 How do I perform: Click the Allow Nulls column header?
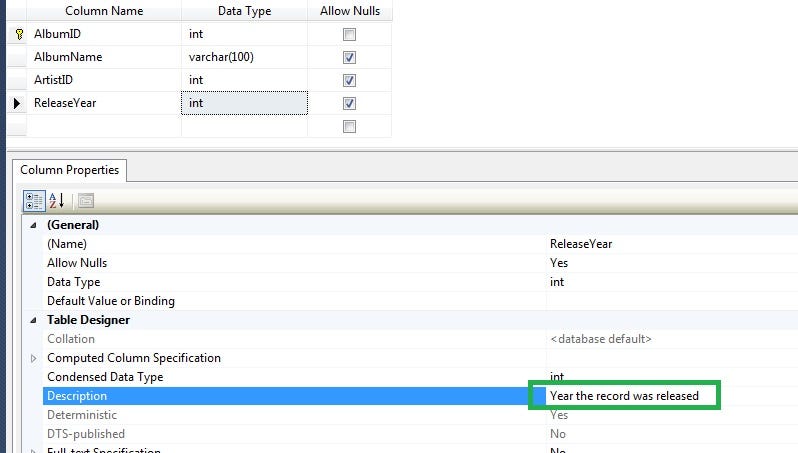click(x=350, y=11)
